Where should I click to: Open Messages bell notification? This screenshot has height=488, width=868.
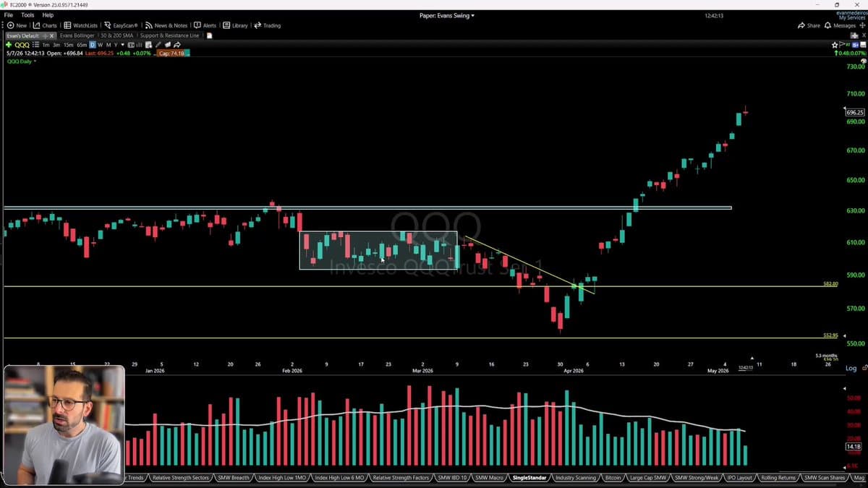[839, 25]
